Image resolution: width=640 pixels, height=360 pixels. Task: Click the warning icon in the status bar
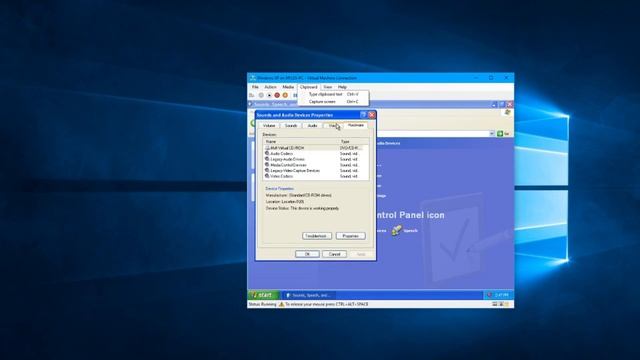click(x=281, y=304)
